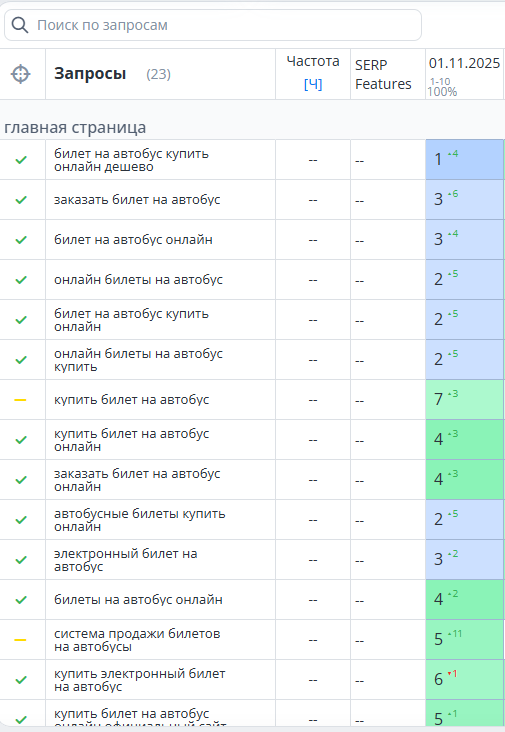
Task: Click the magnifier icon in search box
Action: click(x=20, y=25)
